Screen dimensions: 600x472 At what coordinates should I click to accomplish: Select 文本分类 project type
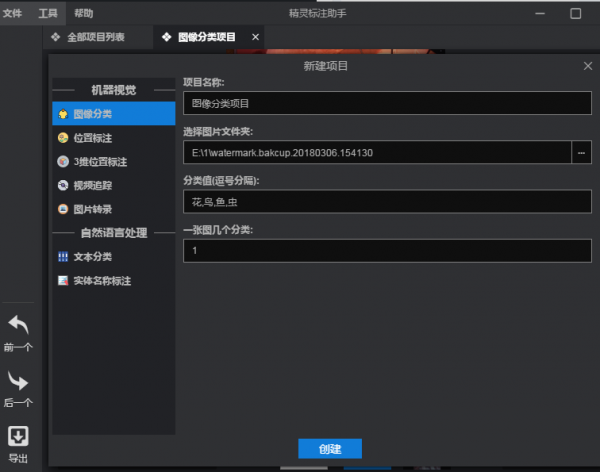click(114, 257)
